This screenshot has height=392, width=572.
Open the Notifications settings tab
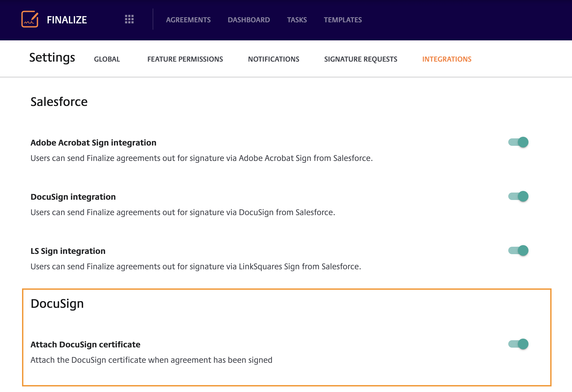(x=274, y=59)
